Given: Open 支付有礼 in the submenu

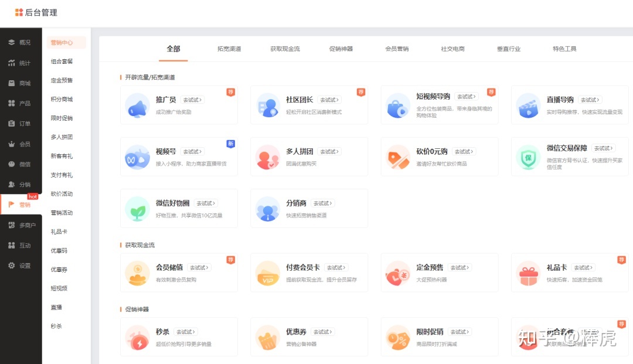Looking at the screenshot, I should point(62,175).
